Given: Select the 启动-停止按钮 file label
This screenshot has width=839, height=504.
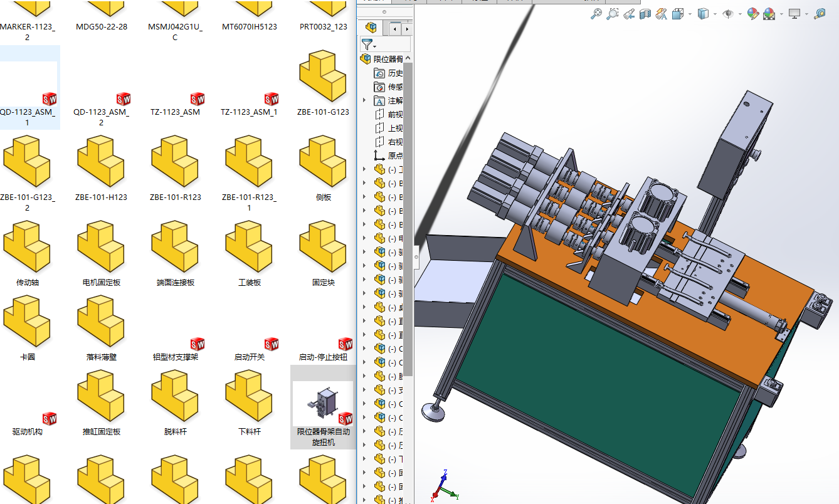Looking at the screenshot, I should coord(324,357).
